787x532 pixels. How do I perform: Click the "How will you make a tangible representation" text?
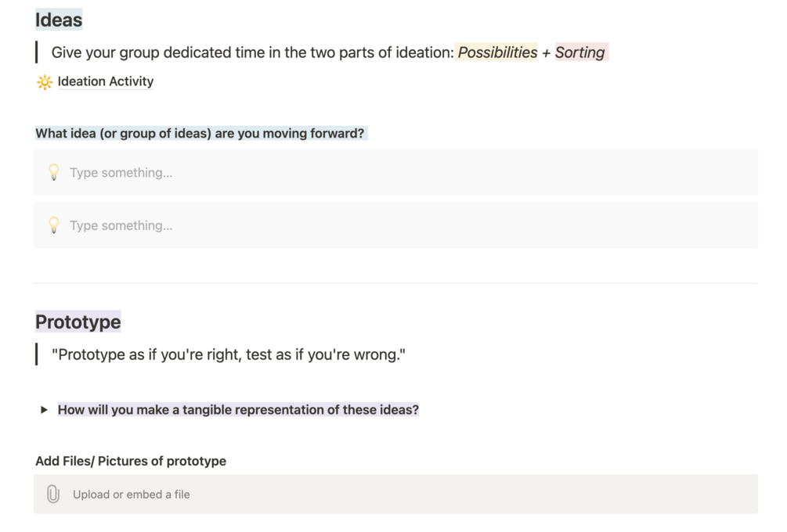point(238,410)
